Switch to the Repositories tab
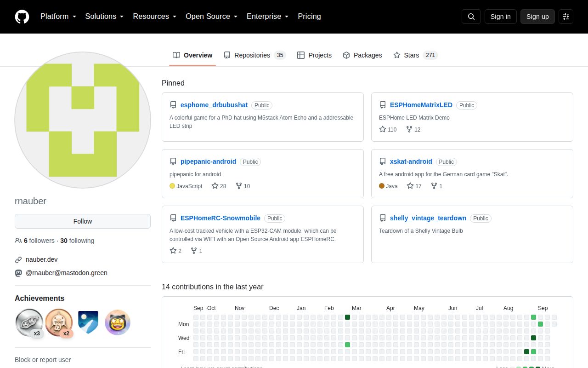Image resolution: width=588 pixels, height=368 pixels. 254,55
